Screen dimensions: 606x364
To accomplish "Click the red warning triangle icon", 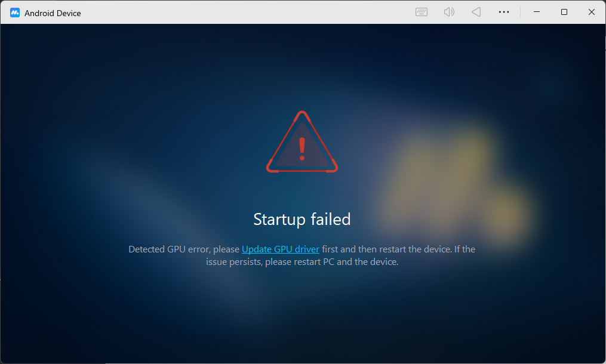I will [302, 142].
